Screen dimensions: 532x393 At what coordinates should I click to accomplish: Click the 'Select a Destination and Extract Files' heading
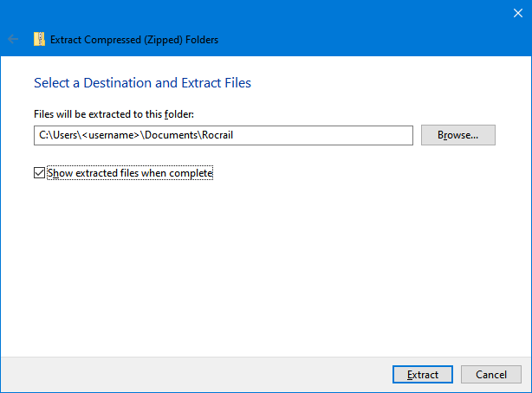[x=142, y=83]
